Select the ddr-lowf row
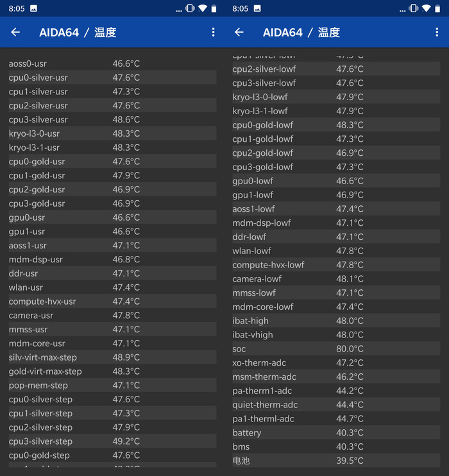Image resolution: width=449 pixels, height=476 pixels. pos(336,237)
